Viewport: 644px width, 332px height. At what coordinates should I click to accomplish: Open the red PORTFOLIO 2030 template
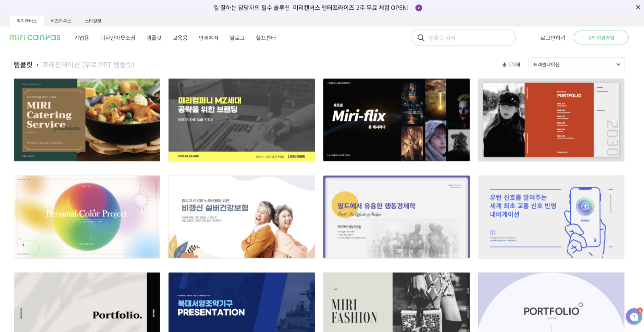pyautogui.click(x=551, y=120)
